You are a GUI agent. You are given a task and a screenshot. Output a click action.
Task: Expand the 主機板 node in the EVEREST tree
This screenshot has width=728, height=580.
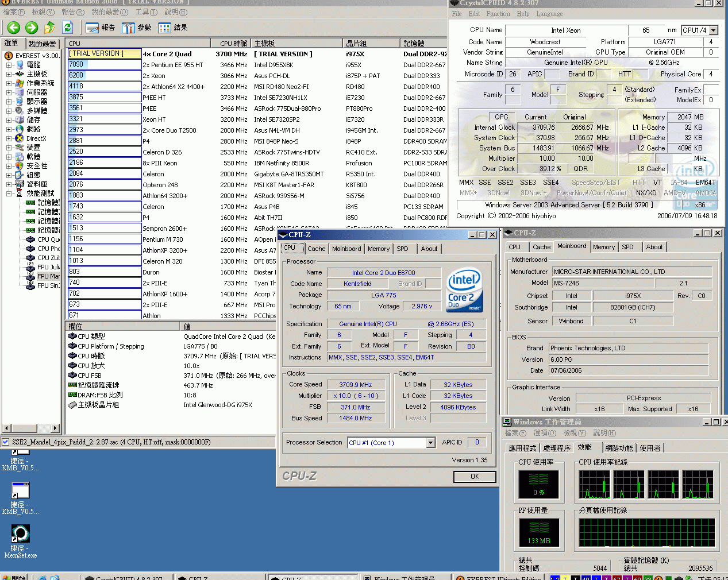point(9,74)
